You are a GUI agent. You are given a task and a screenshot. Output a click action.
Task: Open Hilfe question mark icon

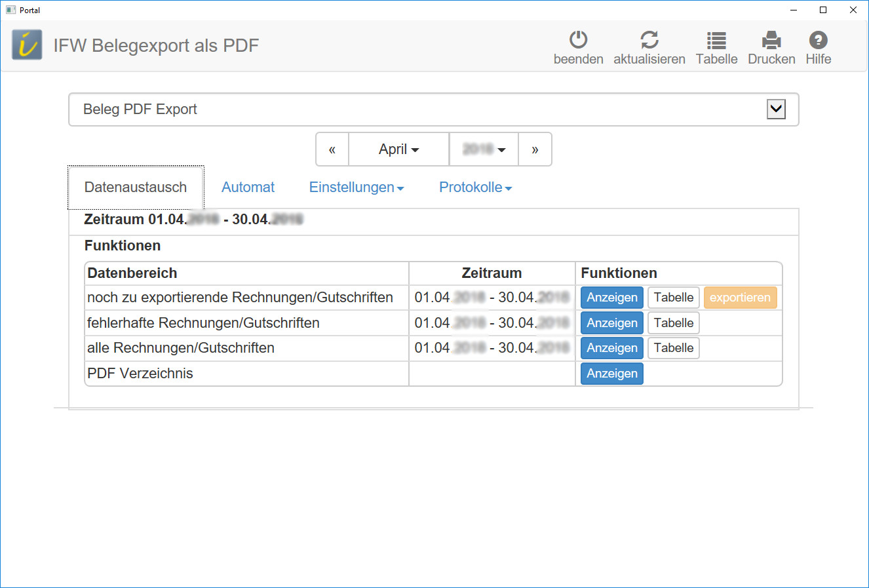click(818, 41)
